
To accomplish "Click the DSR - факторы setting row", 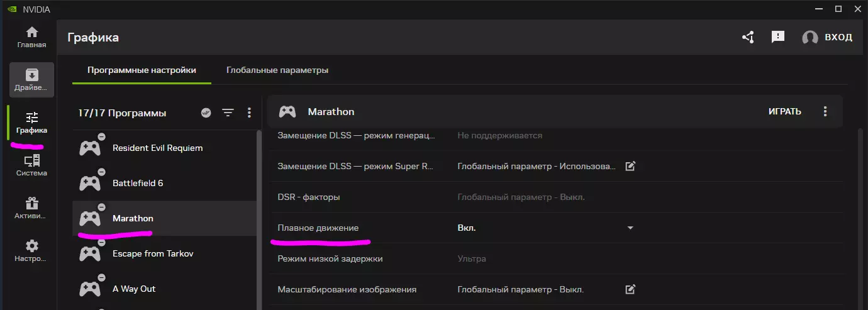I will click(557, 197).
